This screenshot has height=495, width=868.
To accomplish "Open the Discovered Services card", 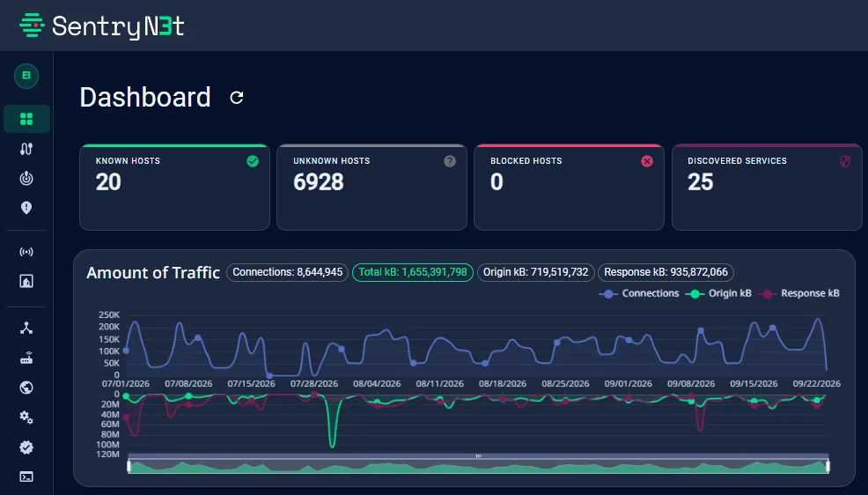I will pyautogui.click(x=767, y=187).
